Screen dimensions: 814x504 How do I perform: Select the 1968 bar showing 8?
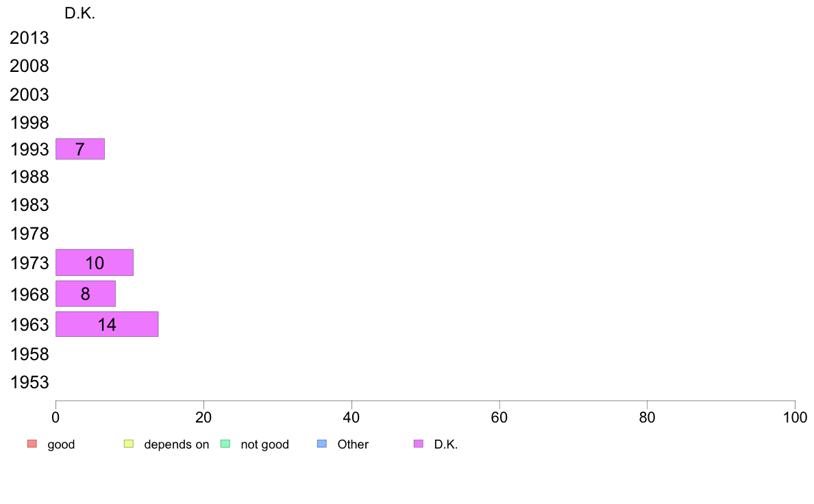(x=86, y=294)
